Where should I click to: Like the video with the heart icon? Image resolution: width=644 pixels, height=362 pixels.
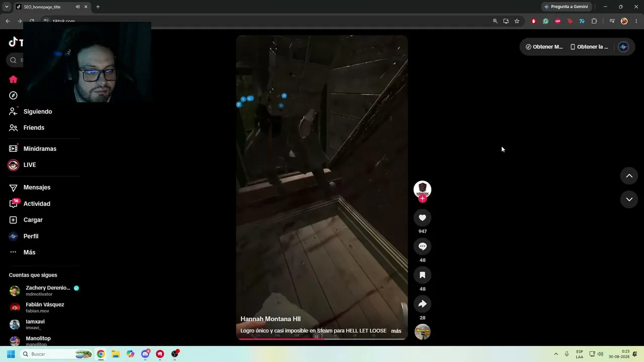(423, 218)
